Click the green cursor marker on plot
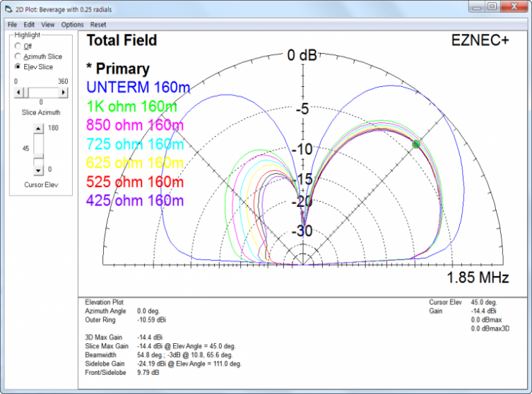 click(416, 144)
